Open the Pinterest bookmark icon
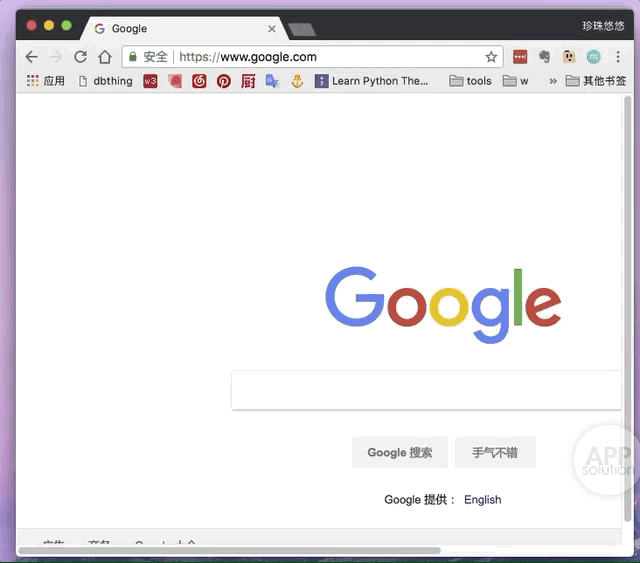This screenshot has height=563, width=640. (224, 81)
